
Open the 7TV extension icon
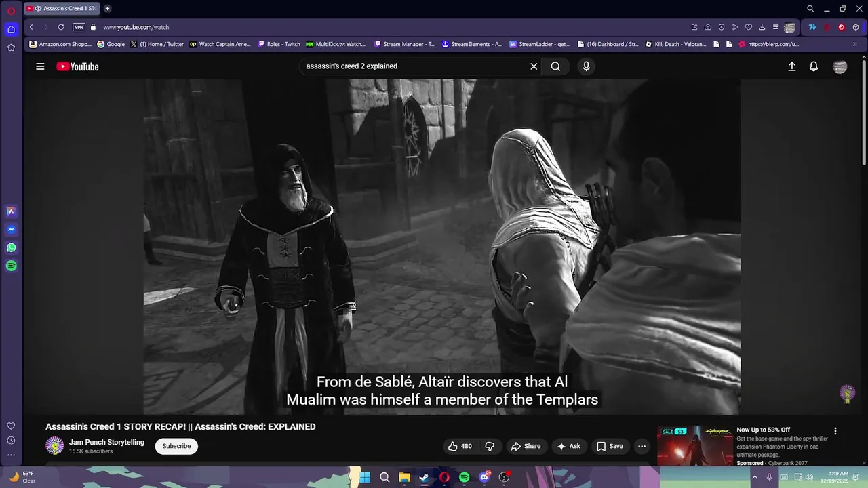(812, 27)
